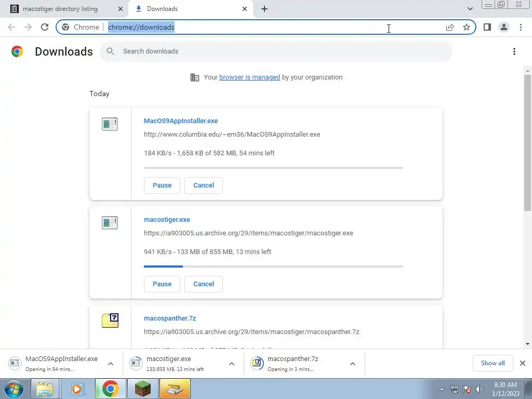This screenshot has width=532, height=399.
Task: Close the Downloads tab
Action: point(245,9)
